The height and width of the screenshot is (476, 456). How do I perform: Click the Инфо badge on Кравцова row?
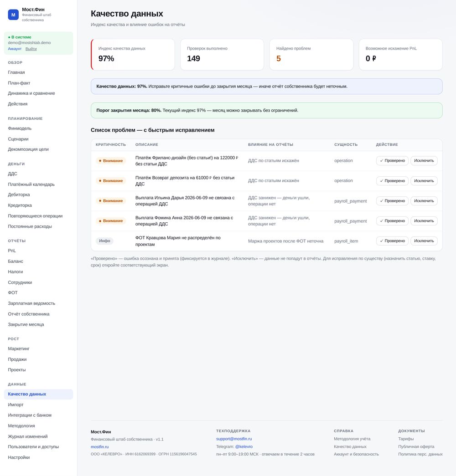tap(104, 241)
